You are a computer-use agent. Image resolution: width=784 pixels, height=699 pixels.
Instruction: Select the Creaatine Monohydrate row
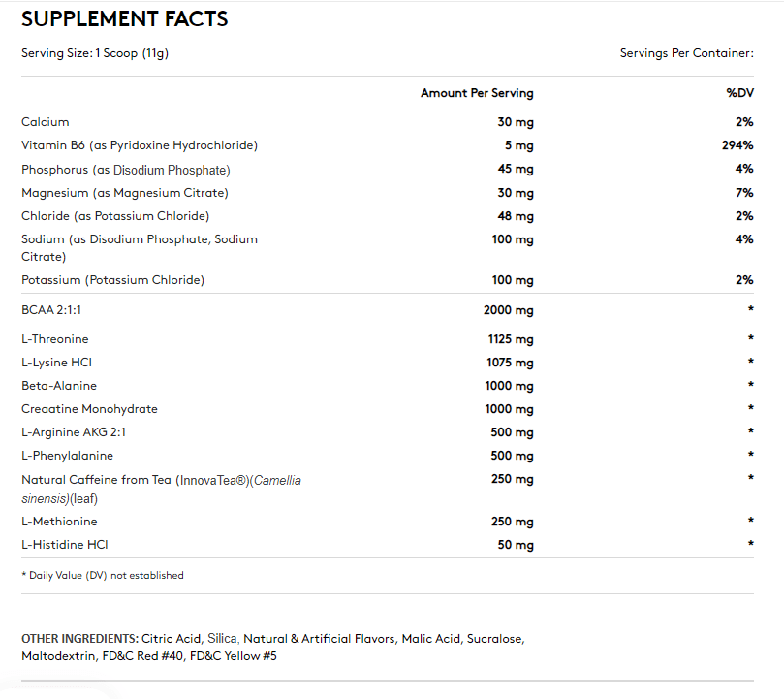89,409
